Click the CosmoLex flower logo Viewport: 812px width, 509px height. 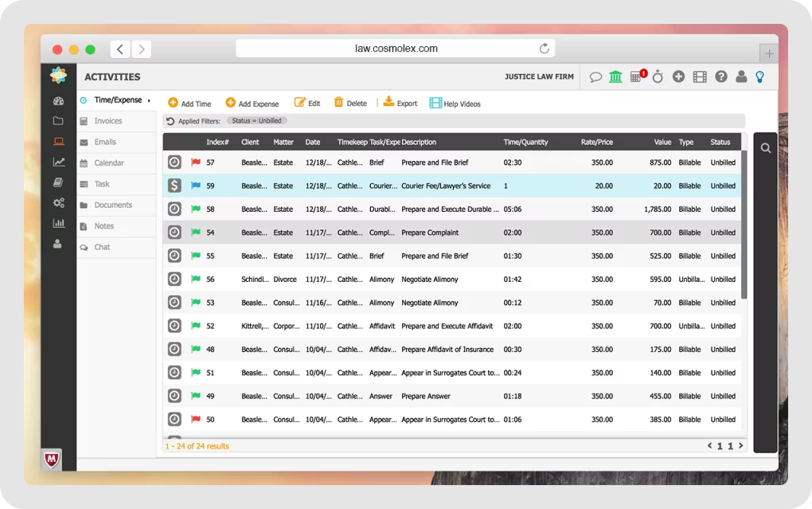59,75
